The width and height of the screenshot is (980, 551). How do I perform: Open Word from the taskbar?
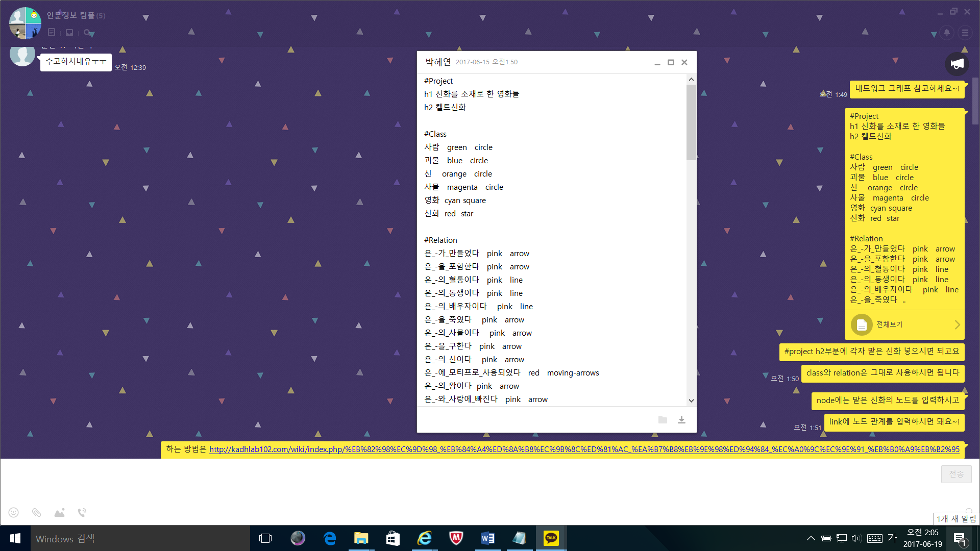pos(487,538)
